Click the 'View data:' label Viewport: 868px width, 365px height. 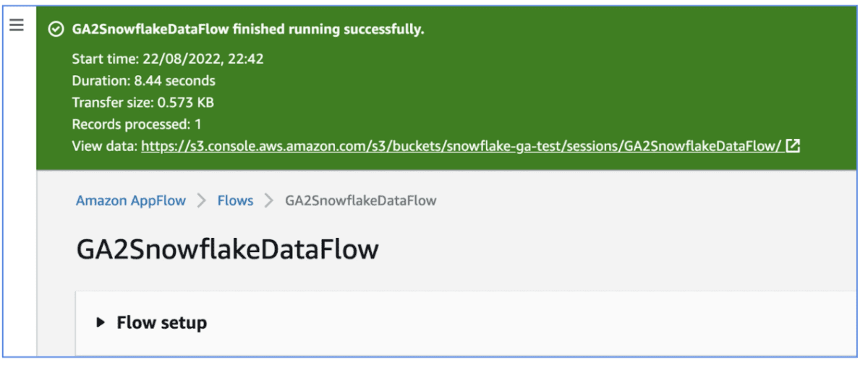tap(105, 146)
